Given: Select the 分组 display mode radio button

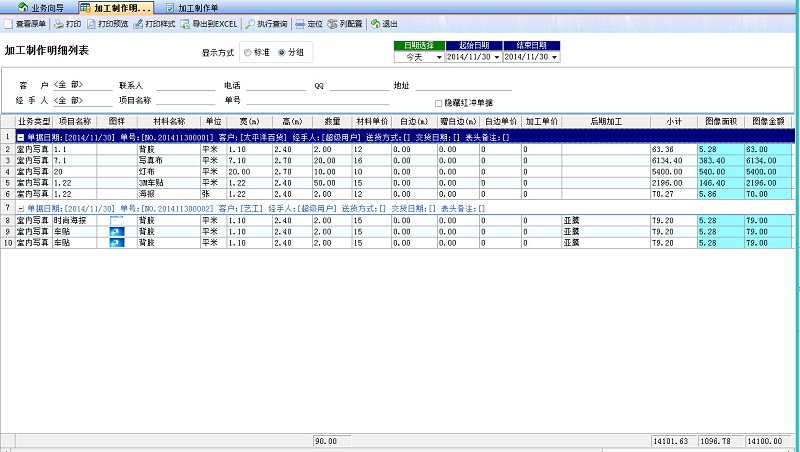Looking at the screenshot, I should point(282,52).
